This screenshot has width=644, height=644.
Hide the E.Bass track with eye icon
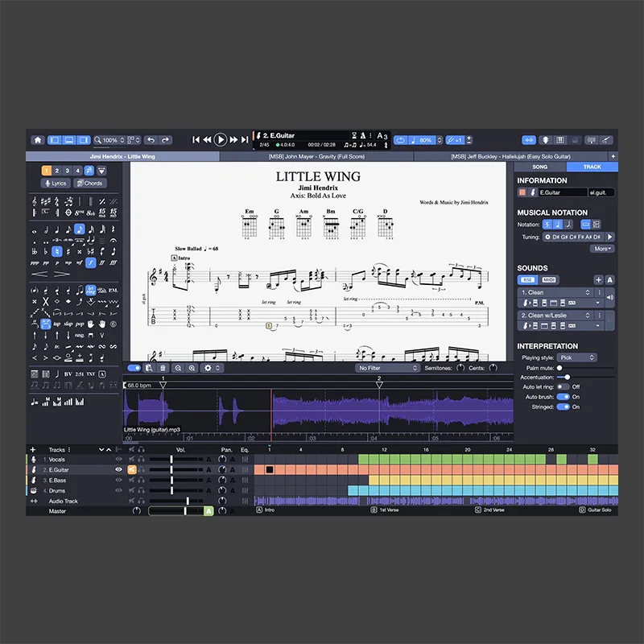(x=118, y=480)
